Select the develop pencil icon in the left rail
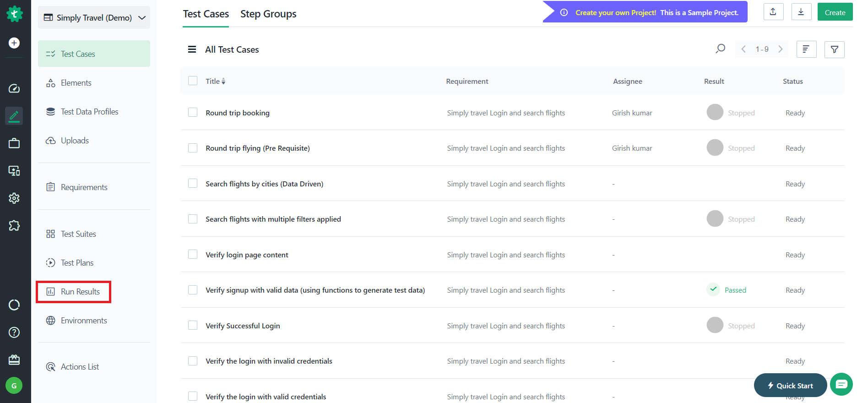 pyautogui.click(x=14, y=116)
